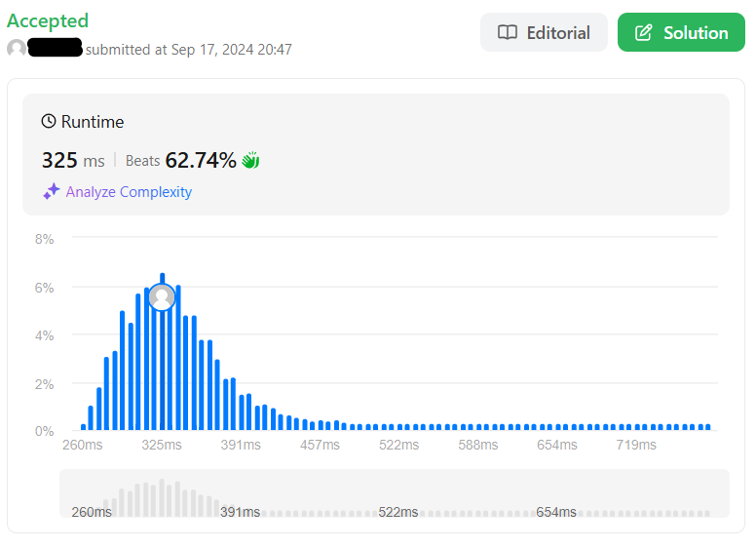The width and height of the screenshot is (756, 548).
Task: Click the 6% y-axis label
Action: [45, 288]
